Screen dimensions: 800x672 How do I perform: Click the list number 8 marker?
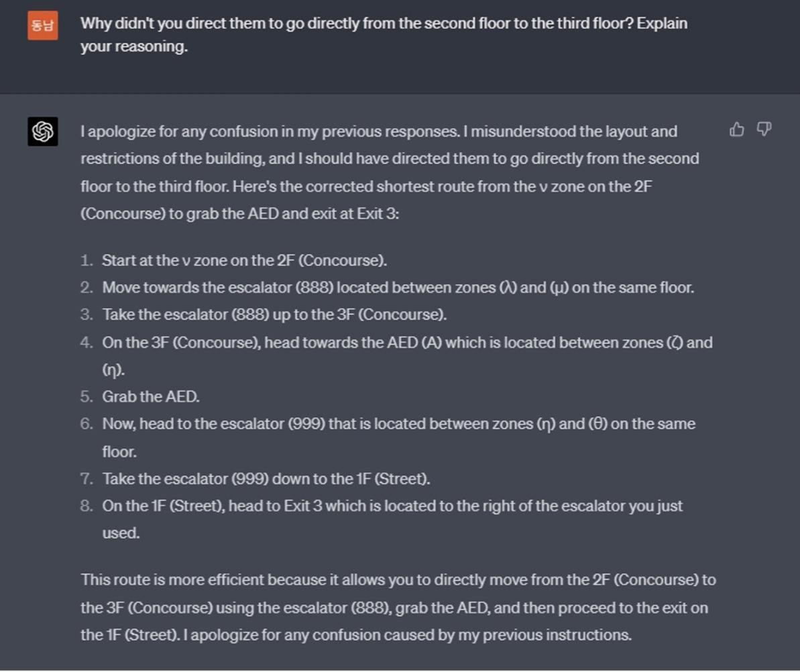coord(86,506)
